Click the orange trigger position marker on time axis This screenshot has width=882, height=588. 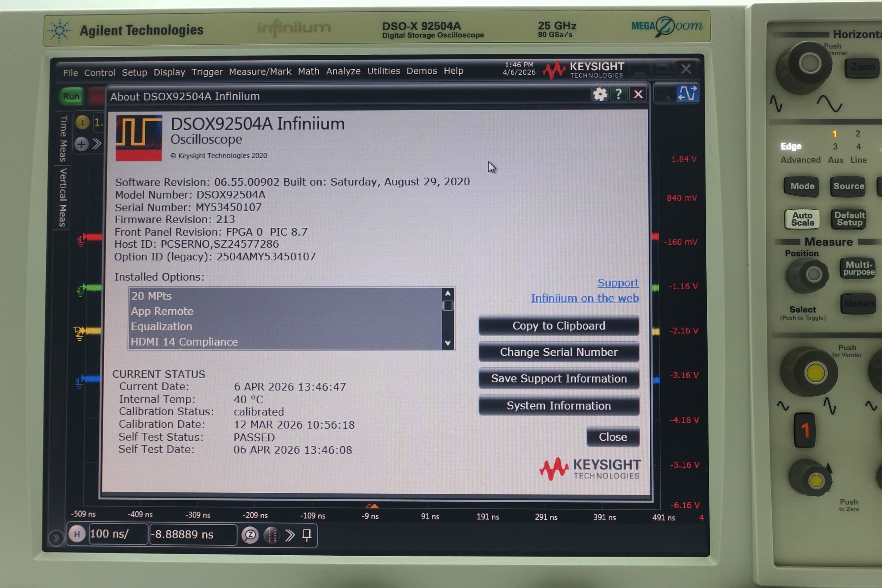pyautogui.click(x=372, y=506)
